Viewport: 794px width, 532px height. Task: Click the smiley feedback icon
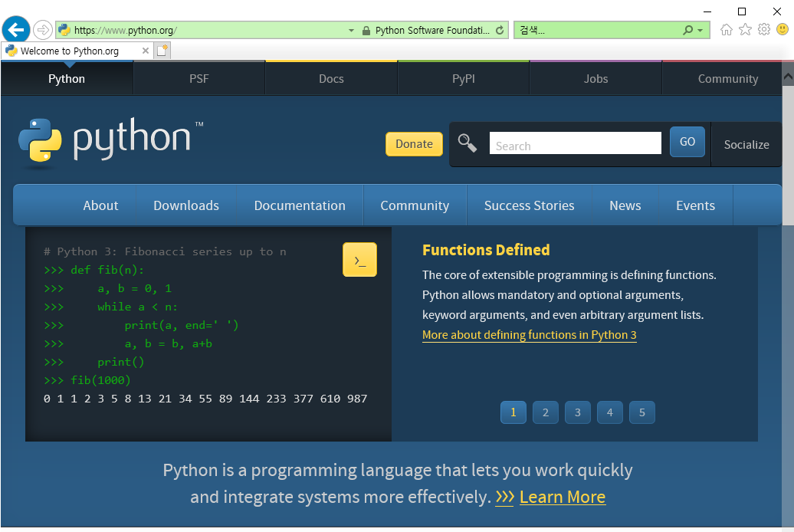pos(783,29)
